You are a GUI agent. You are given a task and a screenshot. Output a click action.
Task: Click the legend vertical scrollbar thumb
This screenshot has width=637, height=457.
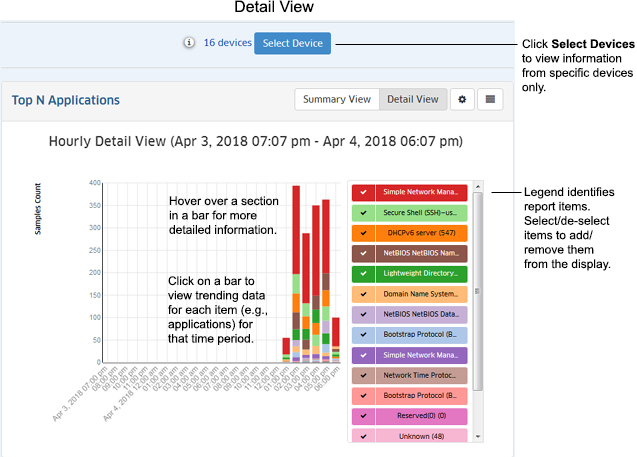(478, 290)
